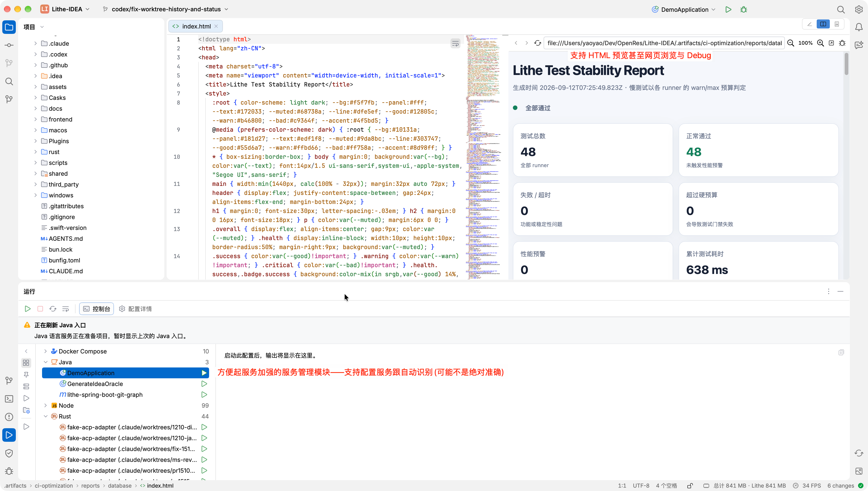Open the Run tool window (highlighted play icon)

coord(9,435)
